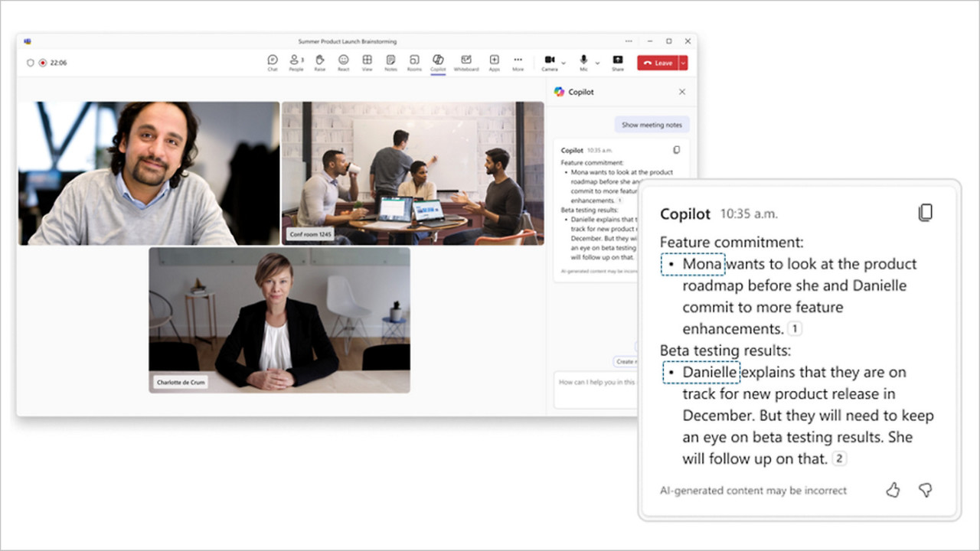Click the meeting timer 22:06

(x=58, y=63)
